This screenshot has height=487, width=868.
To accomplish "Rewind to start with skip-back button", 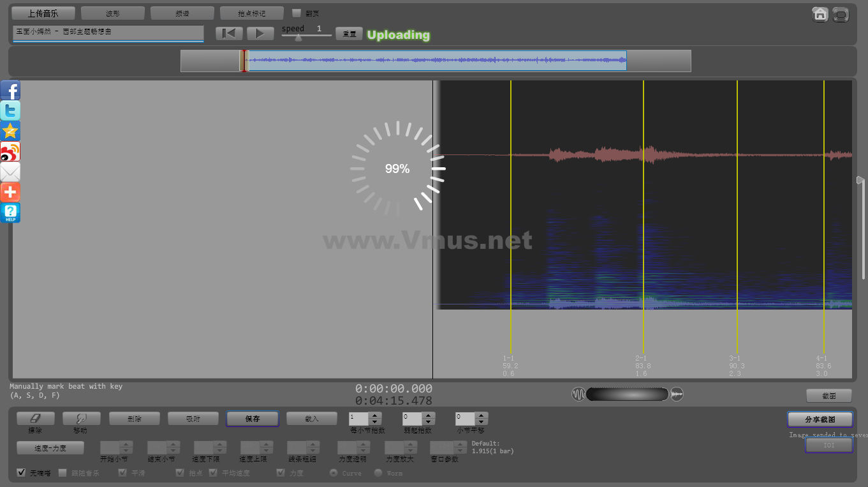I will pos(228,34).
